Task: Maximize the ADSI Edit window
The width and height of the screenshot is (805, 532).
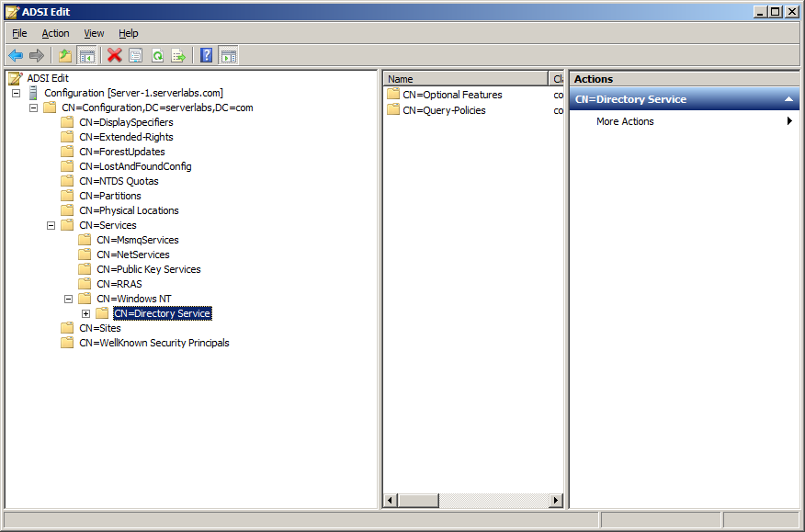Action: click(777, 12)
